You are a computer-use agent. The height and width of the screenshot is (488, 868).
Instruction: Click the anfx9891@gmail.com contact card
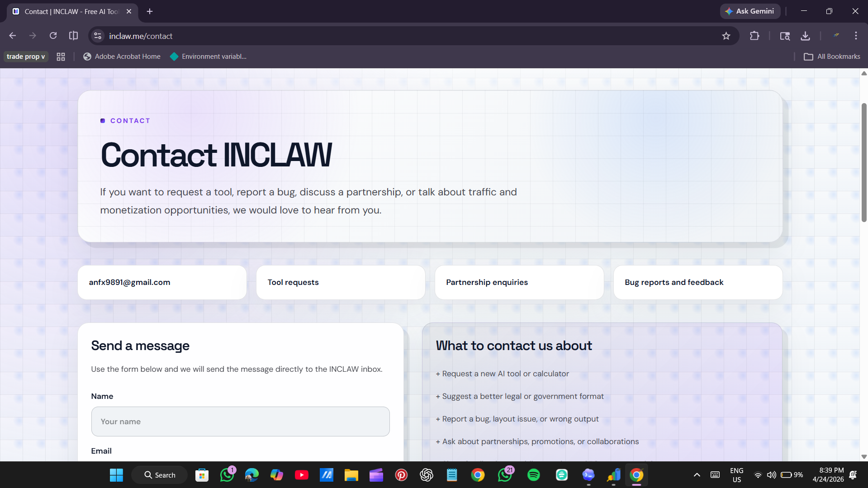tap(162, 282)
